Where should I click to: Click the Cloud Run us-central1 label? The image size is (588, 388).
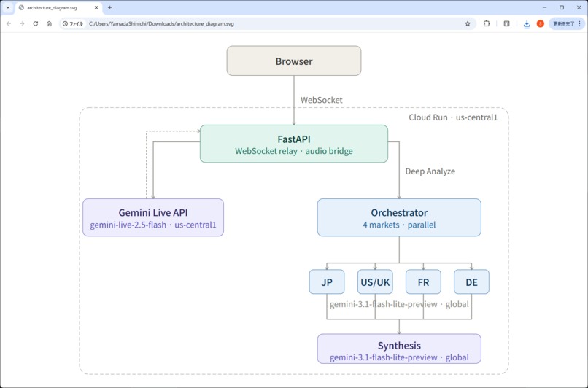point(453,117)
